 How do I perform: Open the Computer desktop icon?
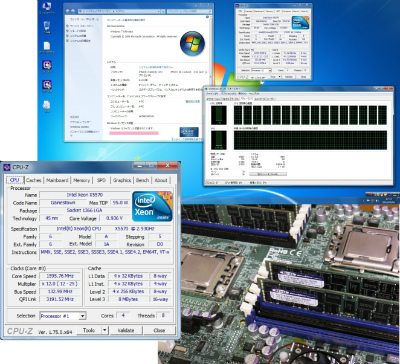tap(47, 8)
